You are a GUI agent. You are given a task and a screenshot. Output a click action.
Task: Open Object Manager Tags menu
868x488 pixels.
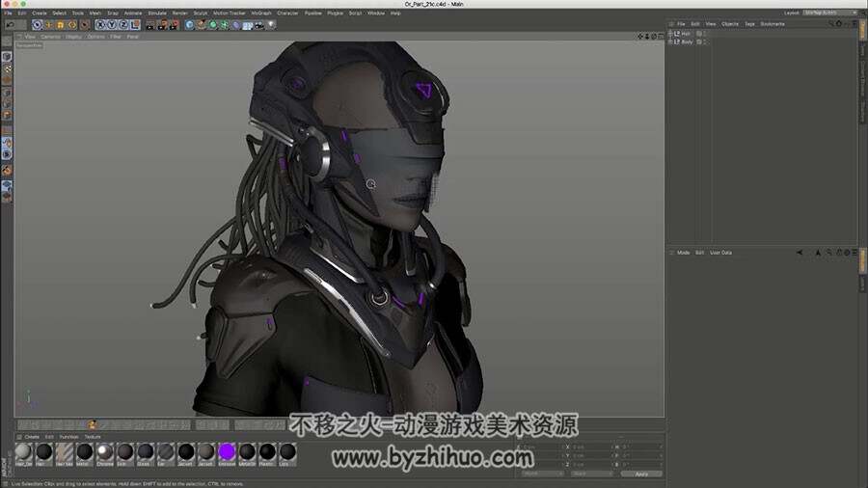coord(749,24)
